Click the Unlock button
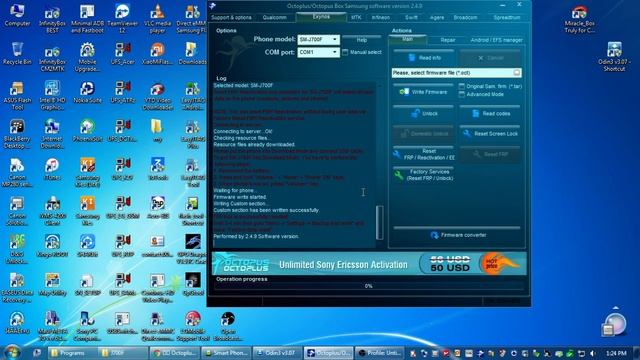640x360 pixels. [424, 113]
